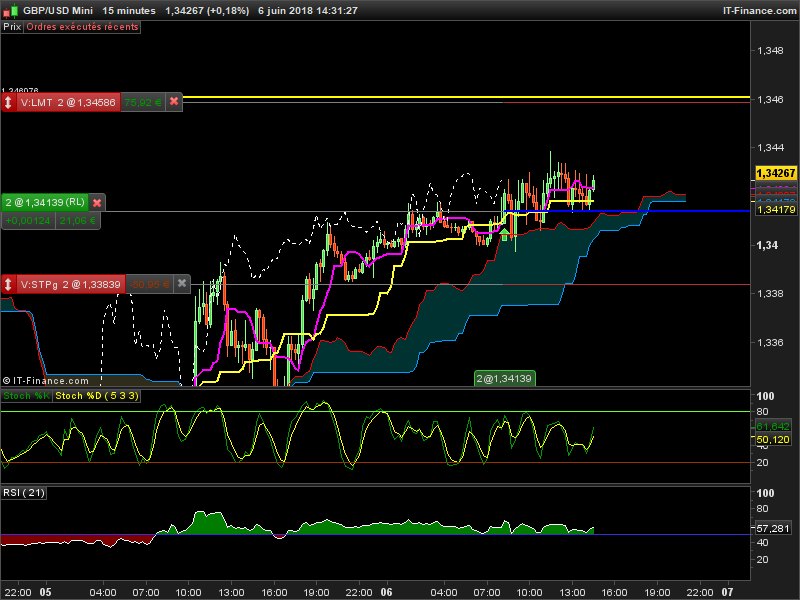Viewport: 800px width, 600px height.
Task: Click the 50,120 Stoch %D value tag
Action: [773, 439]
